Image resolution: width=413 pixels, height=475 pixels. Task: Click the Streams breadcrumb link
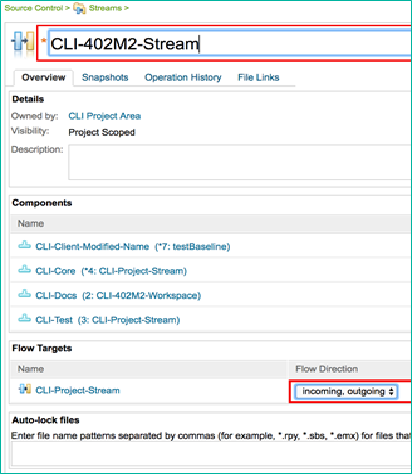[x=105, y=8]
